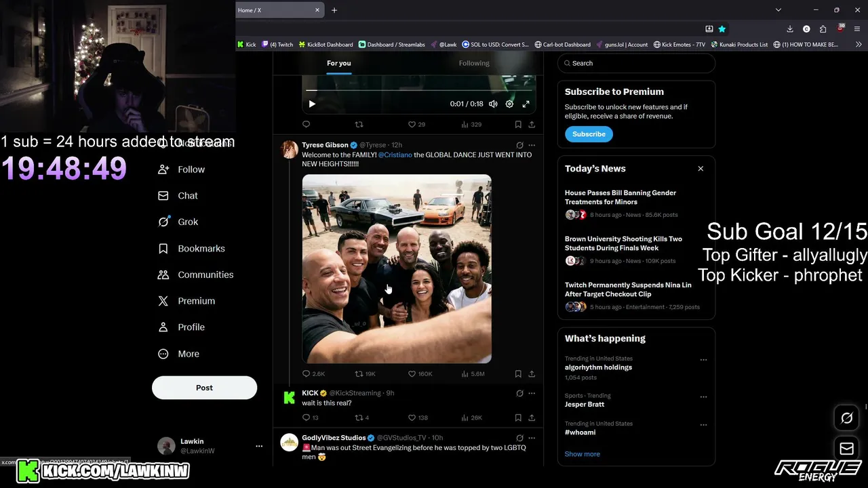
Task: Mute the video with speaker icon
Action: pyautogui.click(x=493, y=104)
